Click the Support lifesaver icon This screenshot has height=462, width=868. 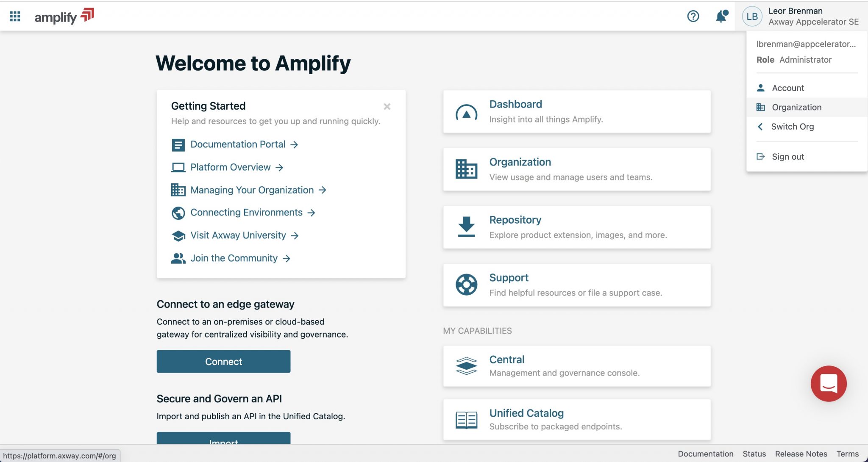[x=466, y=285]
